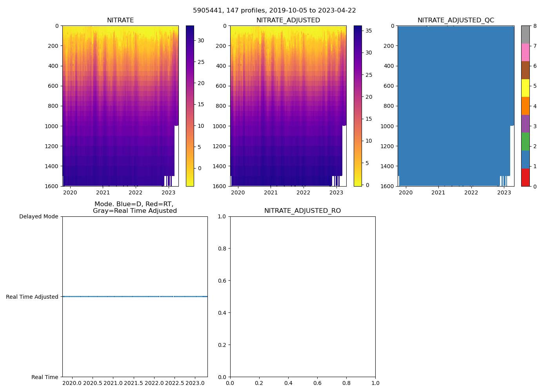Select the yellow QC colorbar segment
The image size is (549, 392).
[x=525, y=88]
